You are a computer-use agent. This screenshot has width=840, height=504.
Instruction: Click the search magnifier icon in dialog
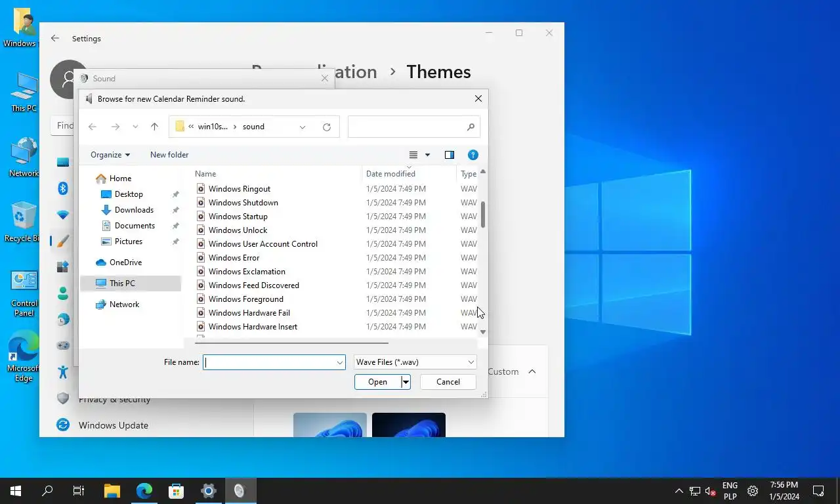(x=471, y=127)
